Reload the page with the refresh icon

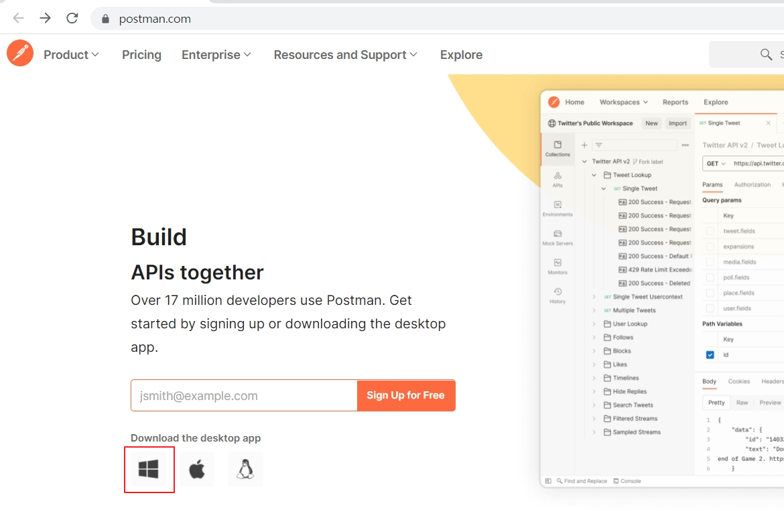(72, 19)
